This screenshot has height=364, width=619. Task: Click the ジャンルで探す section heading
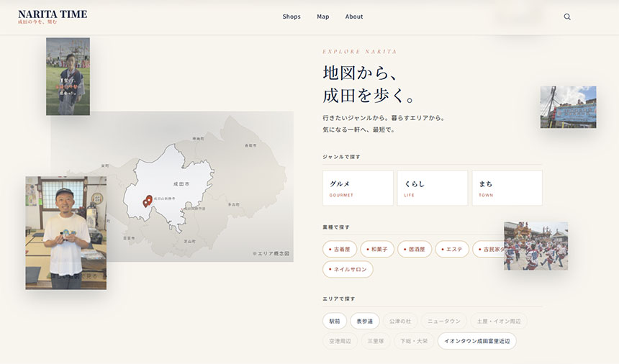point(341,157)
